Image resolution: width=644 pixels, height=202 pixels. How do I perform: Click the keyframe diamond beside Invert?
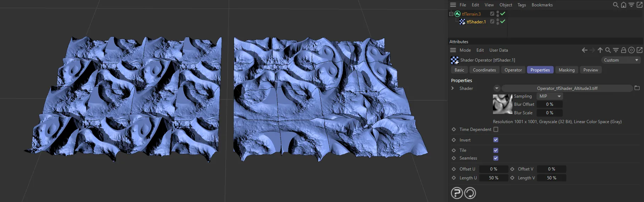454,140
